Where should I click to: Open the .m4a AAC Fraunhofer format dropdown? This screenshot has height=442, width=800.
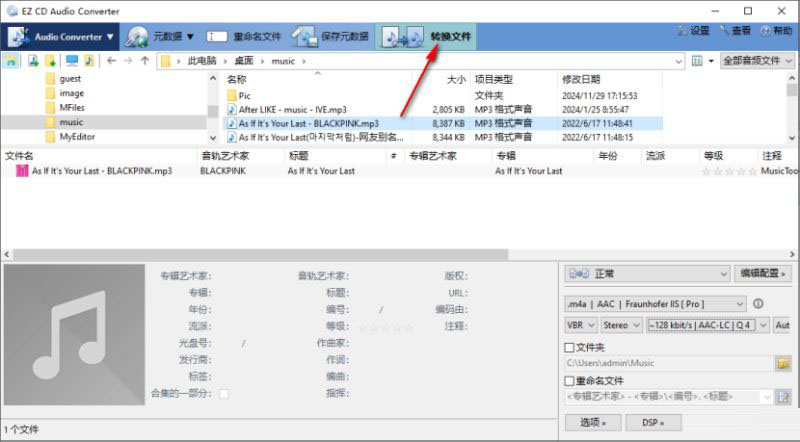[x=655, y=304]
